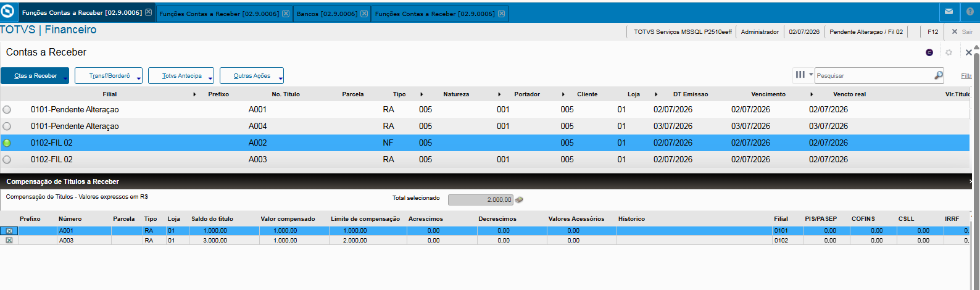Expand the Ctas a Receber dropdown arrow
The height and width of the screenshot is (290, 980).
pos(65,78)
